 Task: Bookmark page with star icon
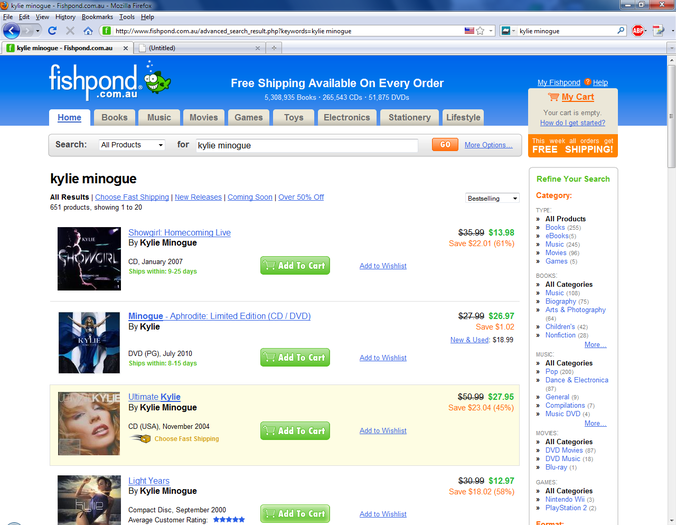point(480,31)
